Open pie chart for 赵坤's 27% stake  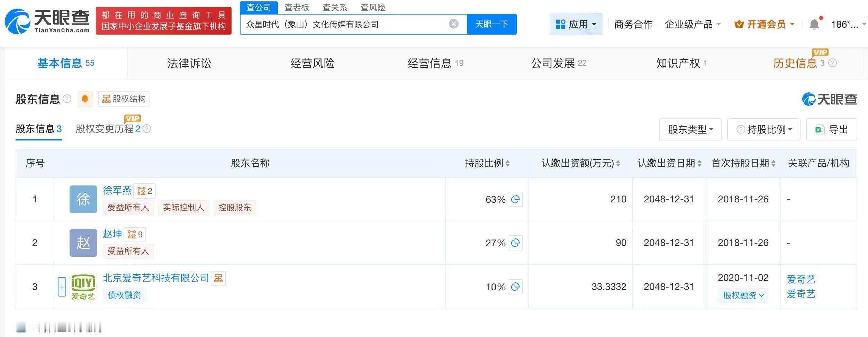pos(515,243)
